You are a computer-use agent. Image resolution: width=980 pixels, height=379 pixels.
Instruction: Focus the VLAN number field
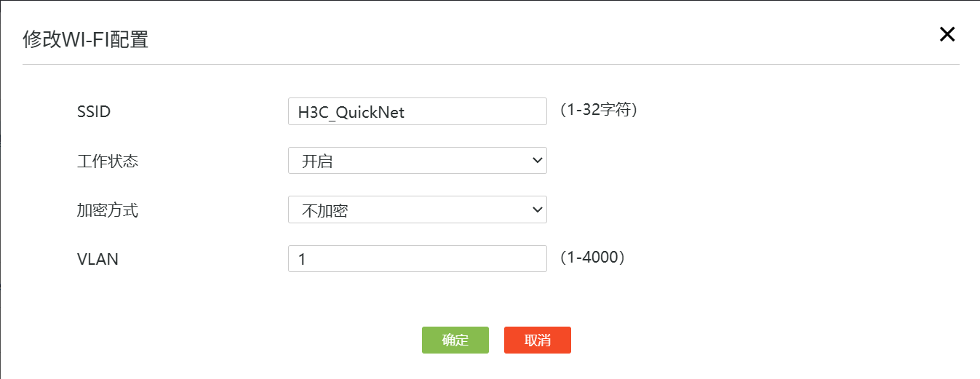417,258
